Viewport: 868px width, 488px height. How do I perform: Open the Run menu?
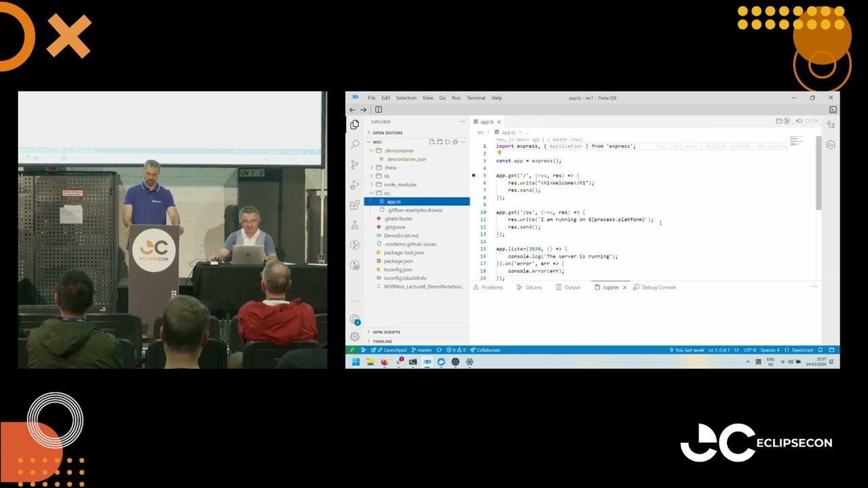(456, 98)
